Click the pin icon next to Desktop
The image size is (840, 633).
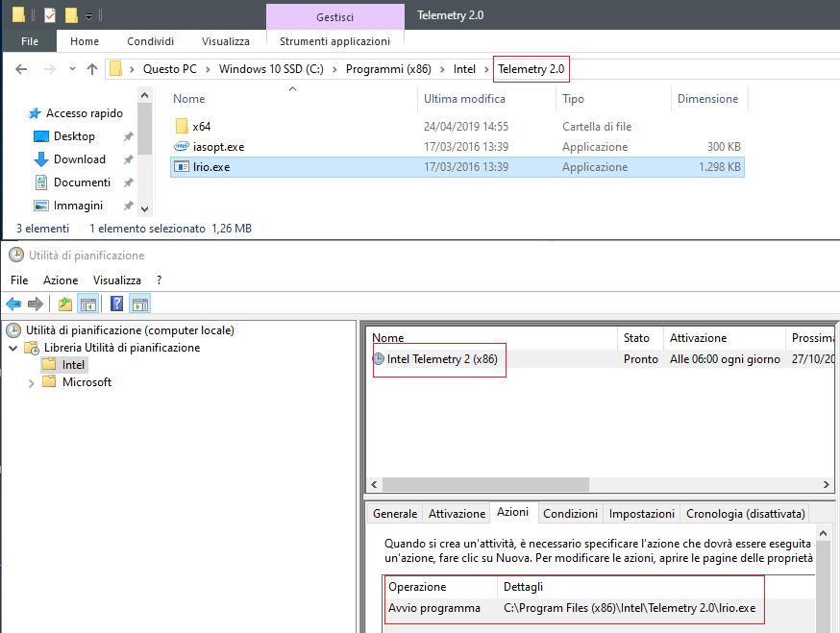pyautogui.click(x=128, y=136)
